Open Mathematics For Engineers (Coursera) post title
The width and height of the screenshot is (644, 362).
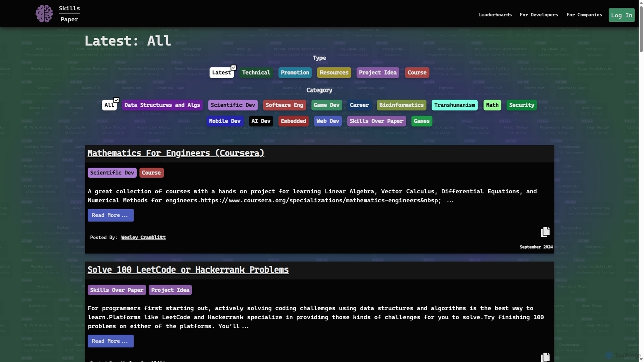176,153
